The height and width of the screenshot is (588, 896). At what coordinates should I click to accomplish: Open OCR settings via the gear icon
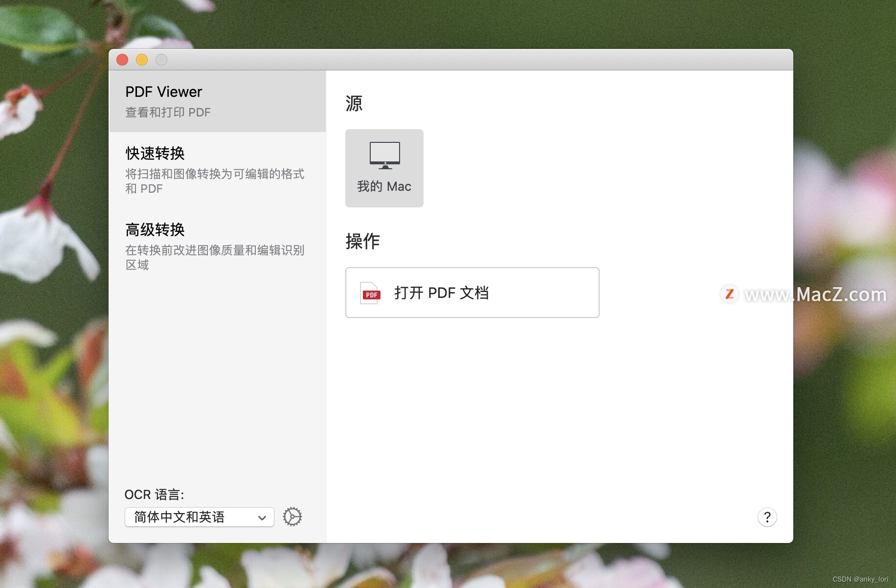[292, 517]
